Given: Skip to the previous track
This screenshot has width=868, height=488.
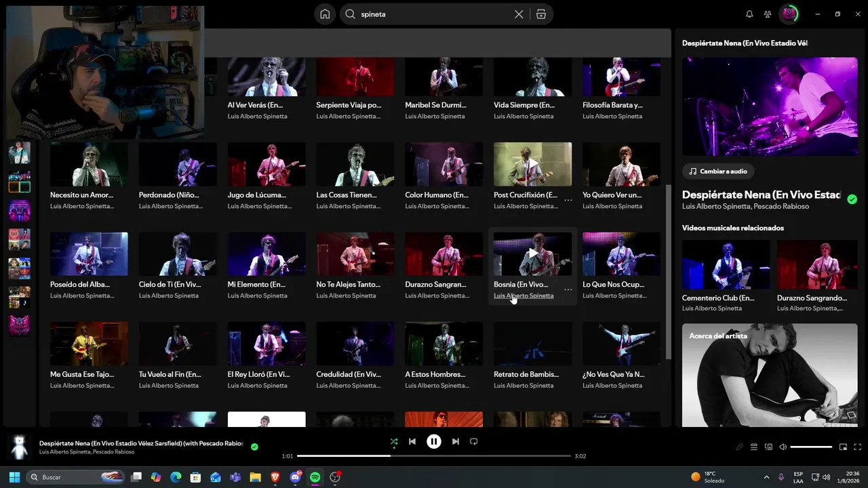Looking at the screenshot, I should (412, 441).
